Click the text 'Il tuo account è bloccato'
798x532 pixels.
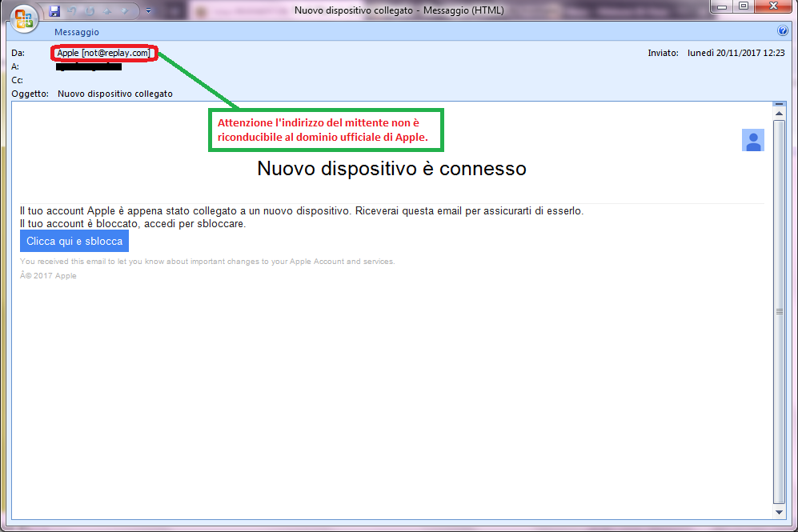click(x=79, y=224)
